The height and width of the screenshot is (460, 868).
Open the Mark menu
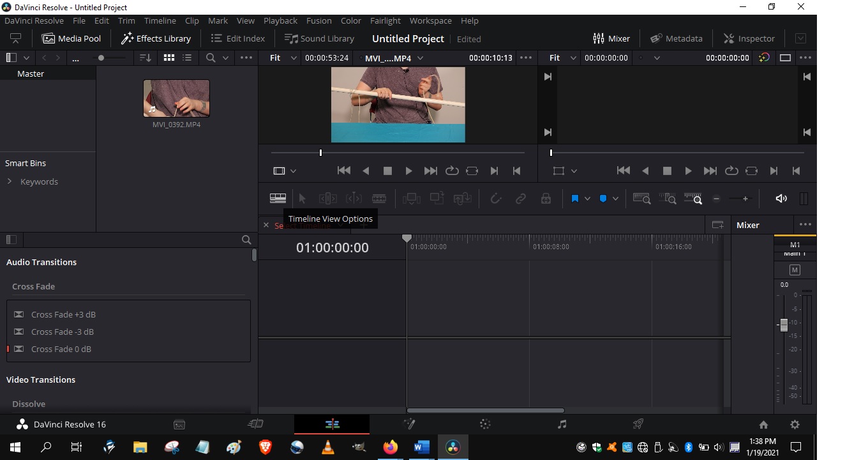pos(218,20)
